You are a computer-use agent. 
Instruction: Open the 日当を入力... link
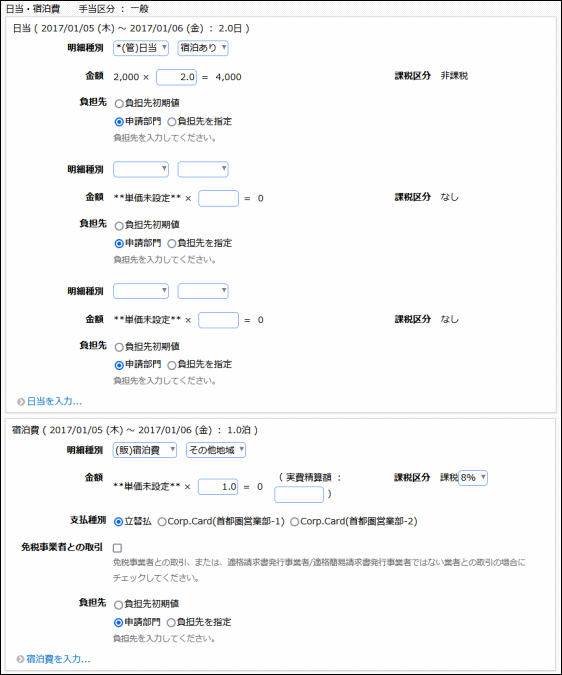(x=54, y=401)
